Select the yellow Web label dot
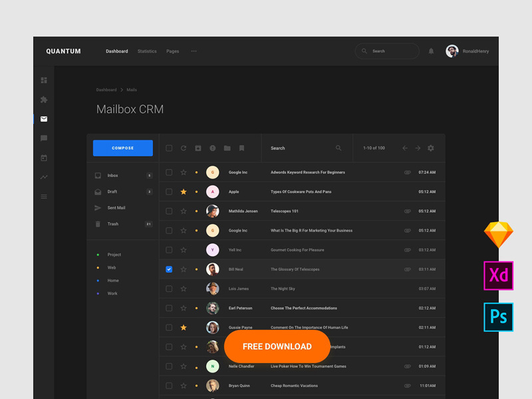This screenshot has height=399, width=532. coord(97,267)
